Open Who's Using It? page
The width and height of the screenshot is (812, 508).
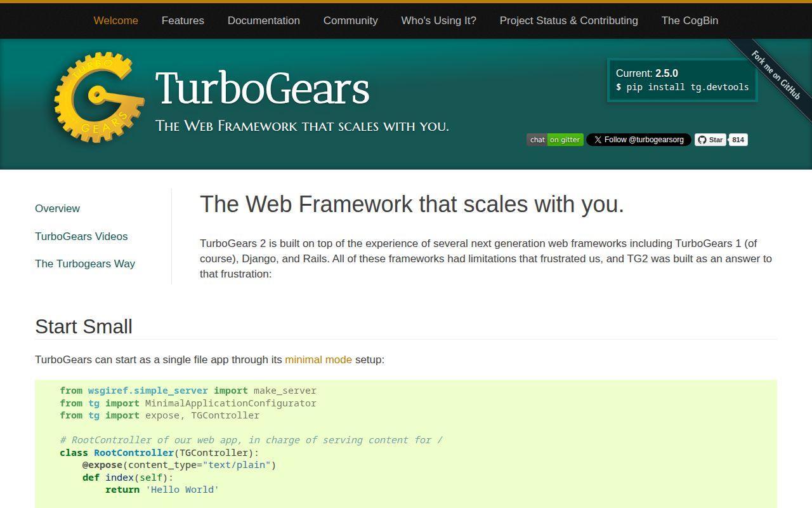click(x=439, y=20)
